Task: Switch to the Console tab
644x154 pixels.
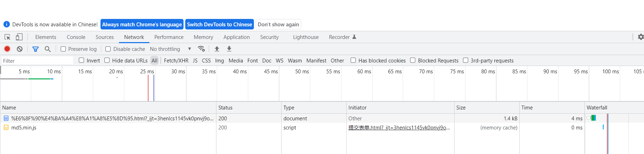Action: [x=76, y=37]
